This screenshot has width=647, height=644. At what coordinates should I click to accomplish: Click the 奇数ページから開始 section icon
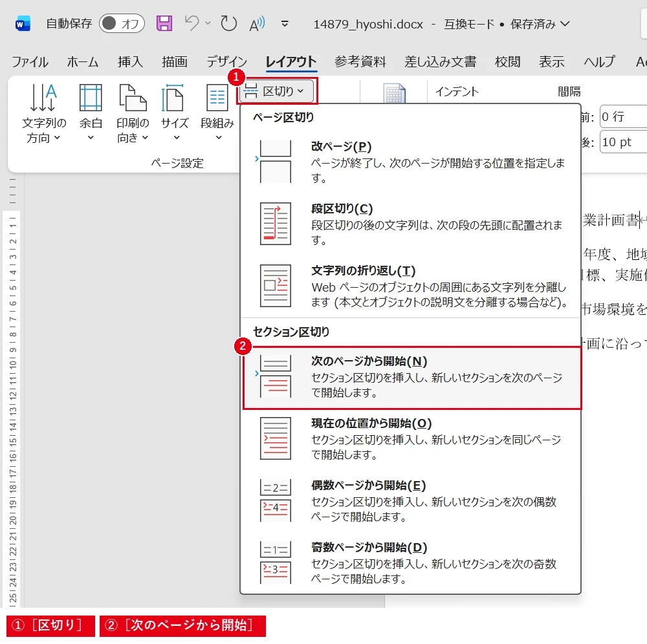coord(275,563)
